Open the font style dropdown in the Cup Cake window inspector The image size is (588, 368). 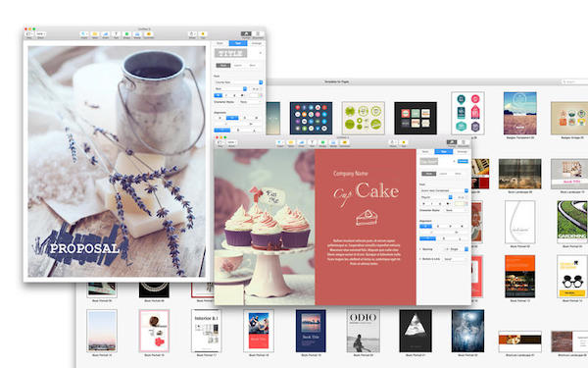click(436, 197)
